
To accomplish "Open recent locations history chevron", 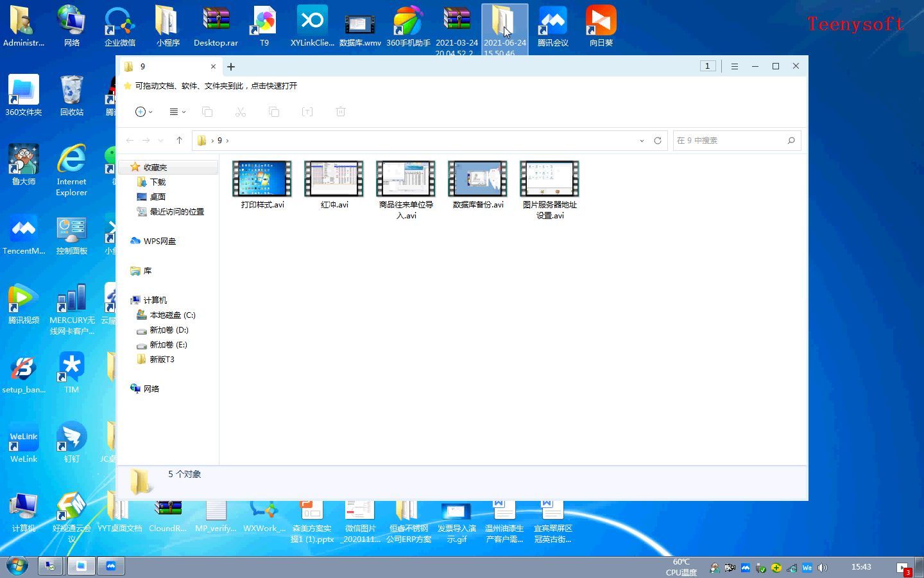I will point(160,141).
